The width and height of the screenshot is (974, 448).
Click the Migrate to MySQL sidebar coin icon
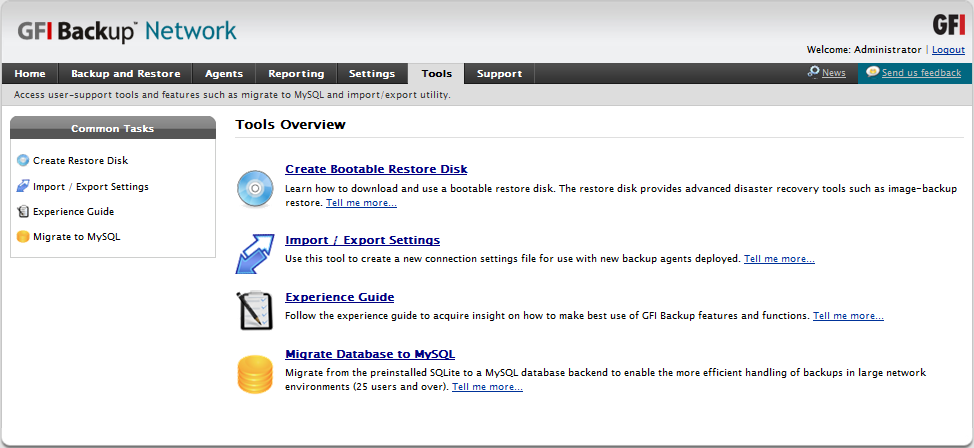point(23,237)
